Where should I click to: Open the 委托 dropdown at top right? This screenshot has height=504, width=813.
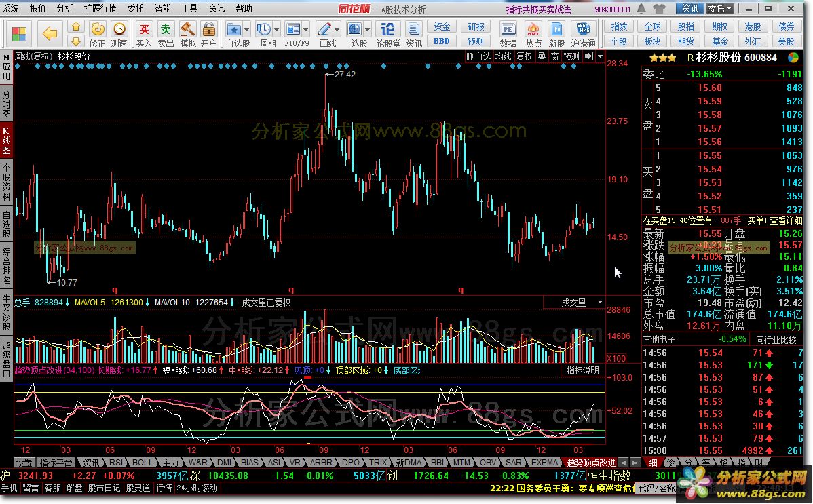pyautogui.click(x=721, y=9)
